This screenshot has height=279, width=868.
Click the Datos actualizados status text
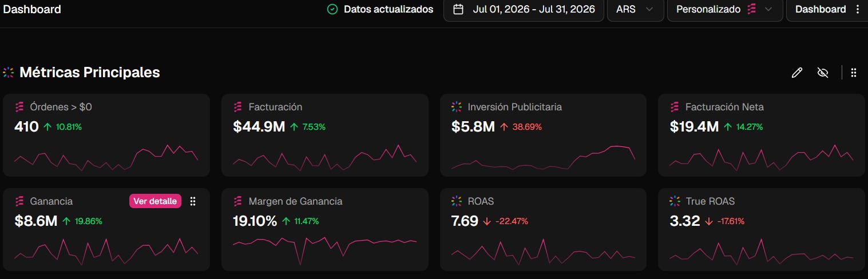389,9
